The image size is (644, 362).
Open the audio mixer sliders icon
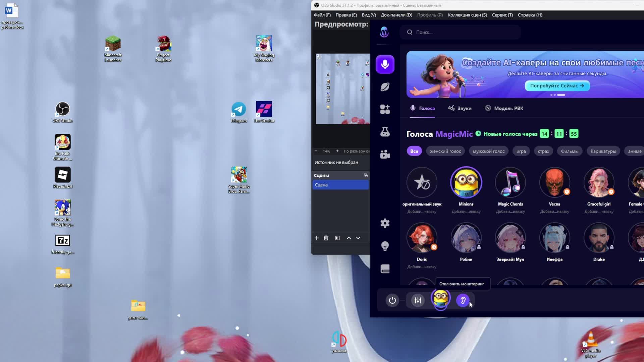click(x=418, y=300)
